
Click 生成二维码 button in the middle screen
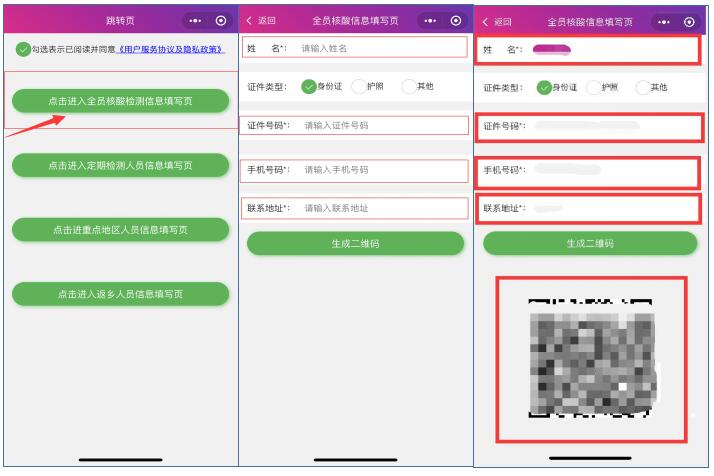[355, 243]
